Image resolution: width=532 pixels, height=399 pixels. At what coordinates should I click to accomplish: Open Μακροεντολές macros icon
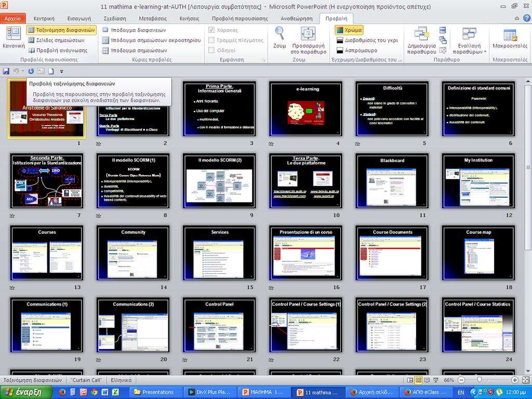(x=510, y=35)
